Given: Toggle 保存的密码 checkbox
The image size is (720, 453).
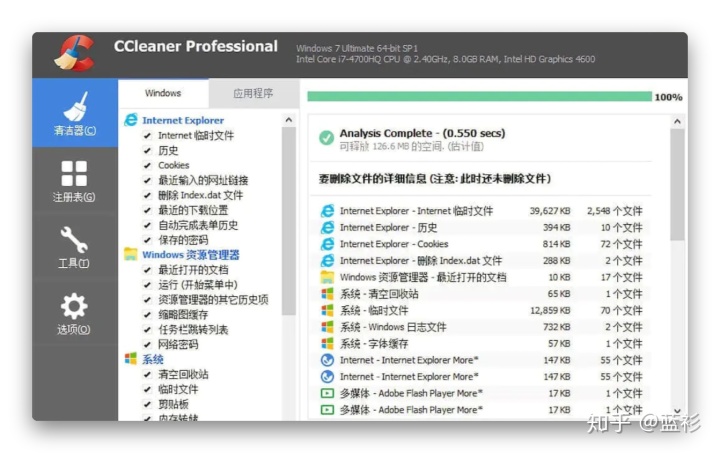Looking at the screenshot, I should point(147,240).
